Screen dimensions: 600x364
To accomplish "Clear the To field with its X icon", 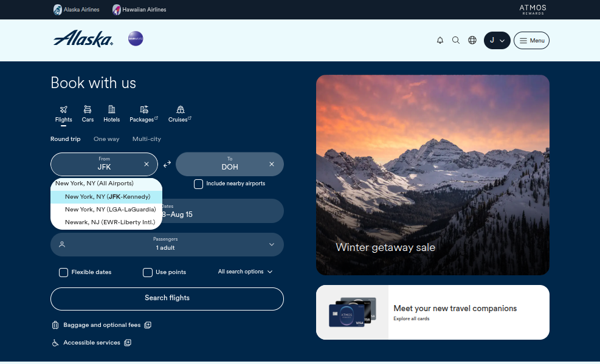I will (272, 164).
